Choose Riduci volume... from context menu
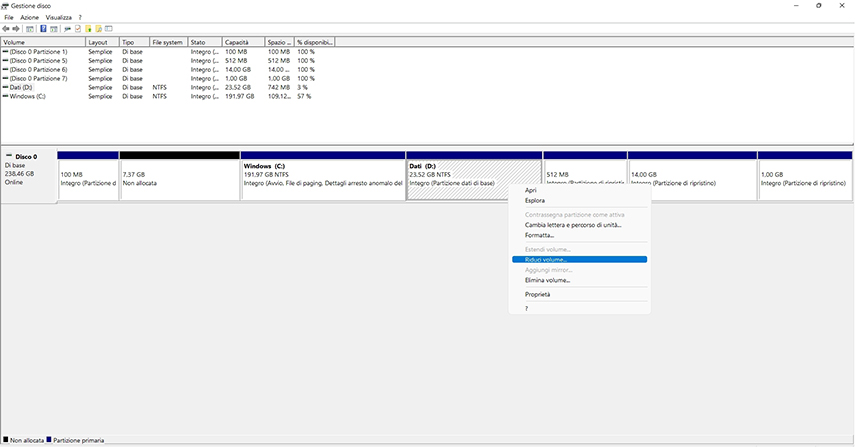The image size is (855, 447). tap(545, 259)
